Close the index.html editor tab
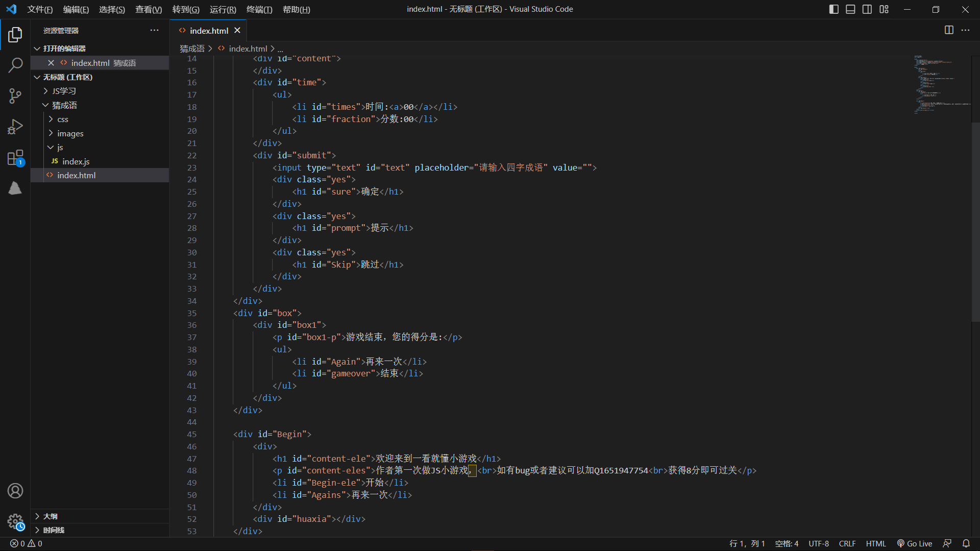Viewport: 980px width, 551px height. (x=237, y=31)
